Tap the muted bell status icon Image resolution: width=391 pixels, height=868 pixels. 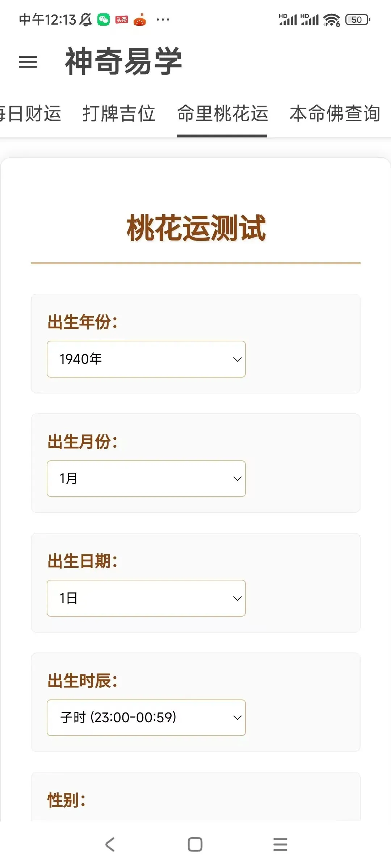(x=86, y=20)
